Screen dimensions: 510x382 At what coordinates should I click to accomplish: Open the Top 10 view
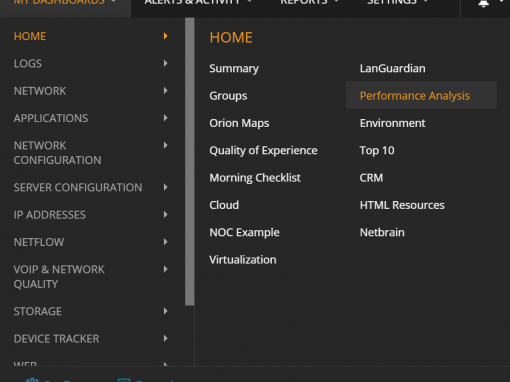[x=377, y=151]
